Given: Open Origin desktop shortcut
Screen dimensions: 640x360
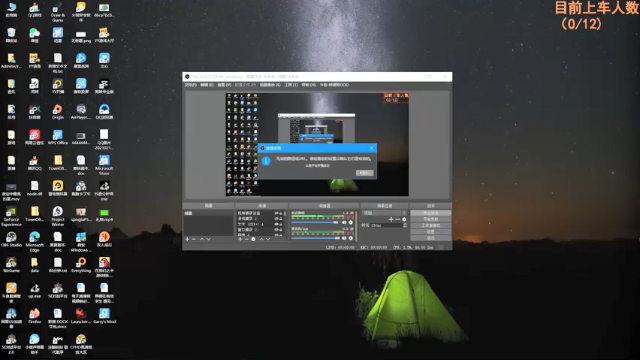Looking at the screenshot, I should point(58,111).
